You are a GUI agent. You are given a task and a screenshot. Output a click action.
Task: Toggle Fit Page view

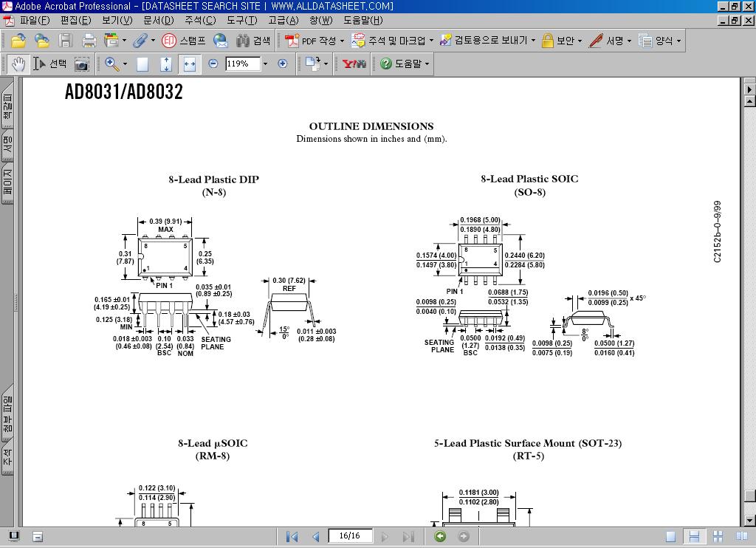(x=166, y=64)
